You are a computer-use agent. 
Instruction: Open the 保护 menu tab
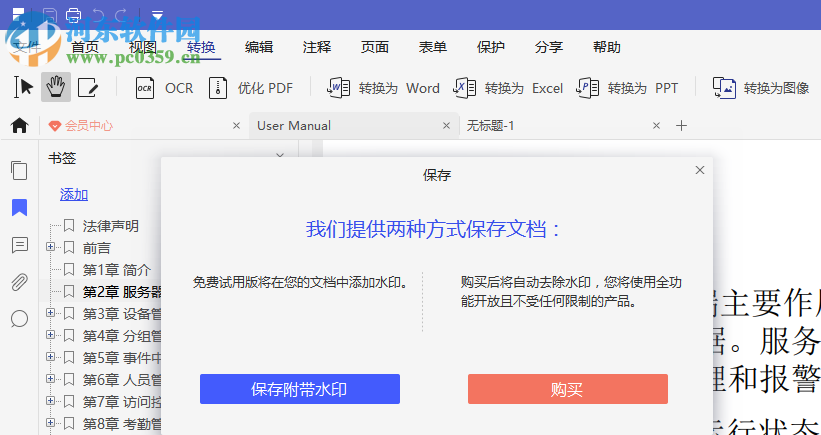tap(491, 47)
